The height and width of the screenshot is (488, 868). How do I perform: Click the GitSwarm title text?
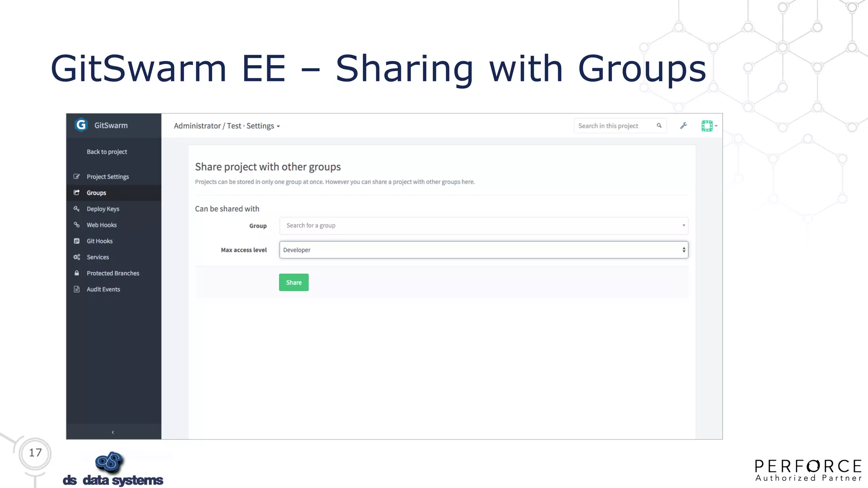click(x=111, y=125)
